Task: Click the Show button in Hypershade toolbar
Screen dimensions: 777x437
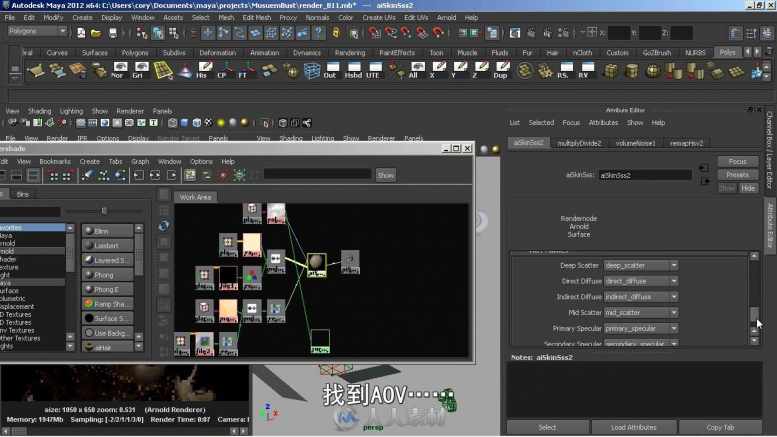Action: pyautogui.click(x=386, y=175)
